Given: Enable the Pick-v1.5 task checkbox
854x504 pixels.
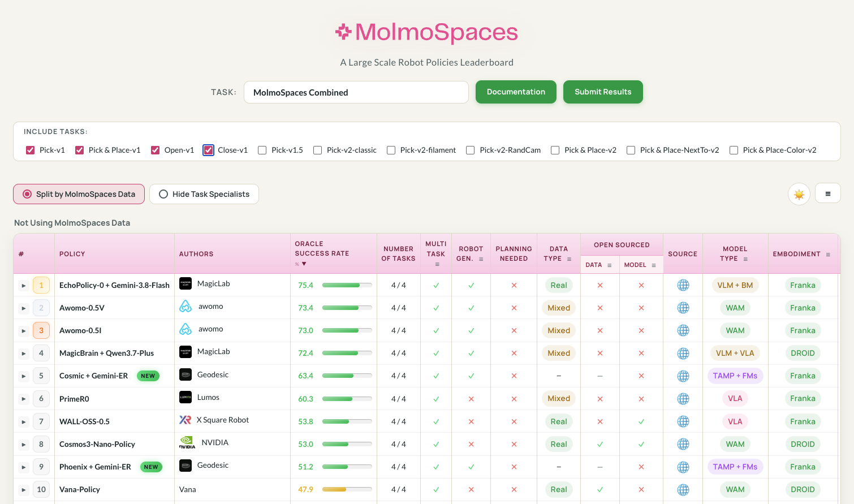Looking at the screenshot, I should 262,150.
